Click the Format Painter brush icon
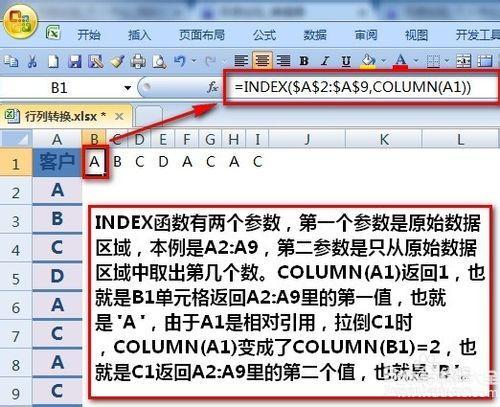Viewport: 500px width, 407px height. coord(117,61)
